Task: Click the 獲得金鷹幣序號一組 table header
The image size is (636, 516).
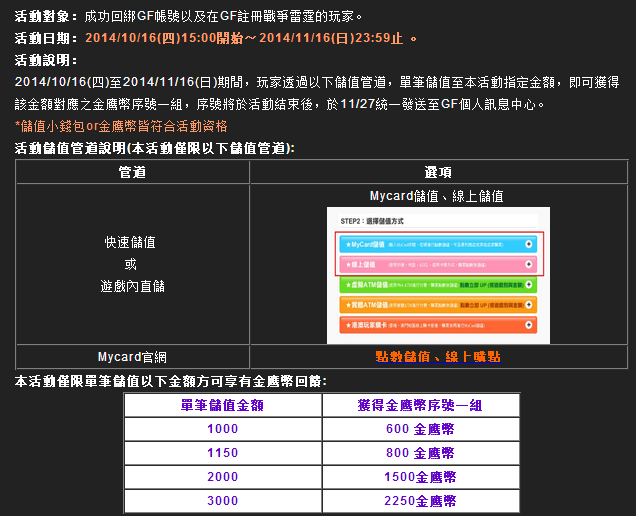Action: coord(421,405)
